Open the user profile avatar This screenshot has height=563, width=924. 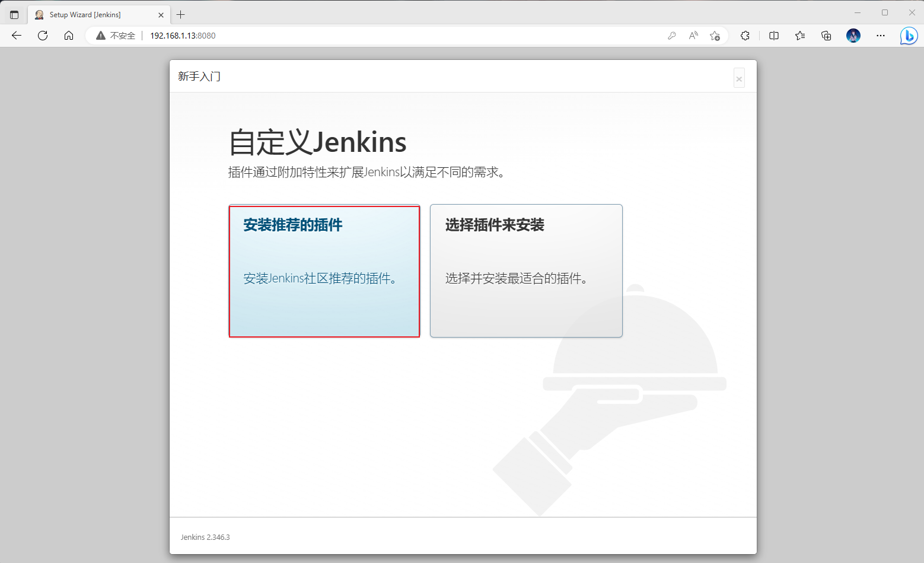pos(853,36)
